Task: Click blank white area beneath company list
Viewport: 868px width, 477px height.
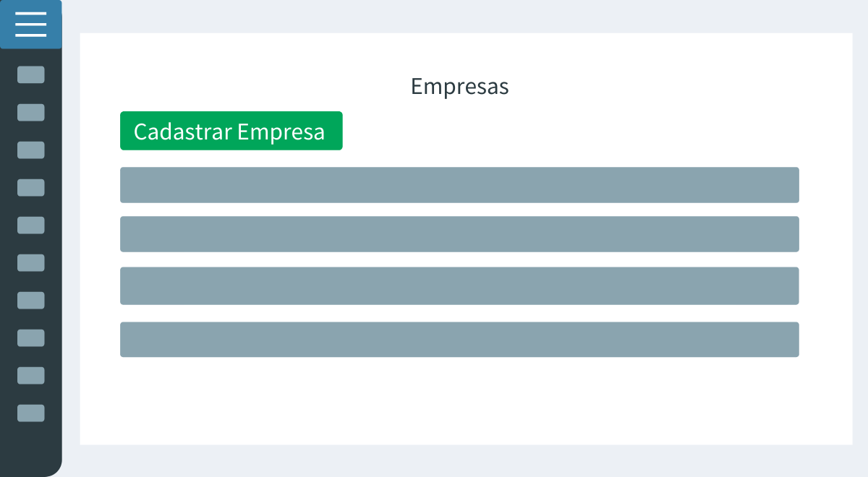Action: [459, 401]
